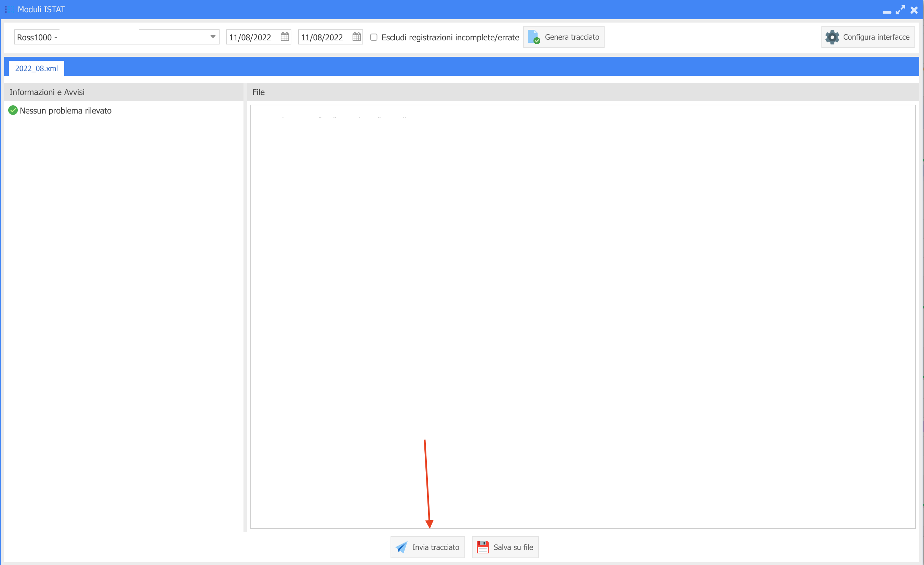Open the second date calendar picker
924x565 pixels.
(x=356, y=37)
